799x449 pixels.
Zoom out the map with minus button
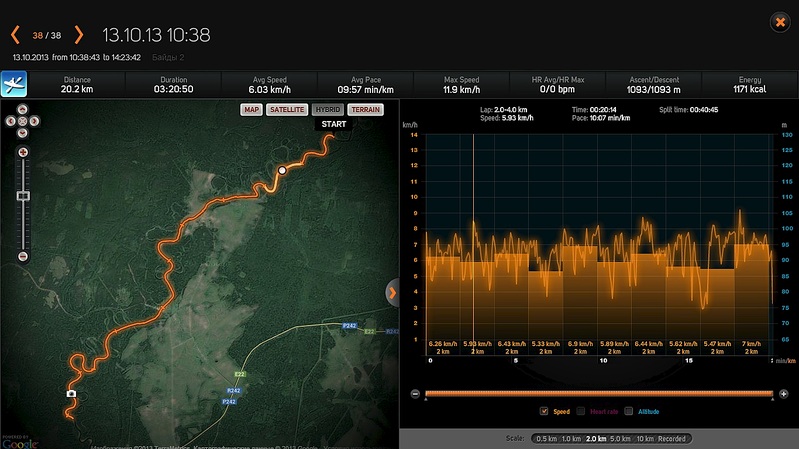click(23, 256)
